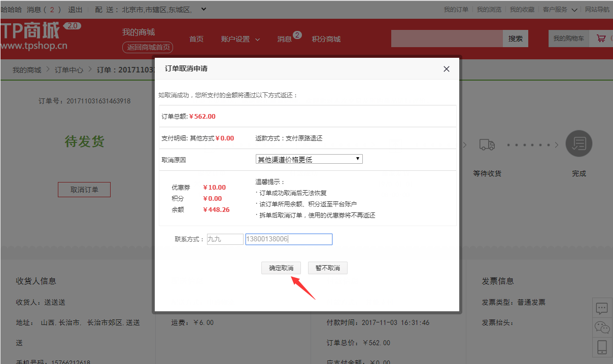Open the 积分商城 menu item
The width and height of the screenshot is (613, 364).
coord(326,39)
